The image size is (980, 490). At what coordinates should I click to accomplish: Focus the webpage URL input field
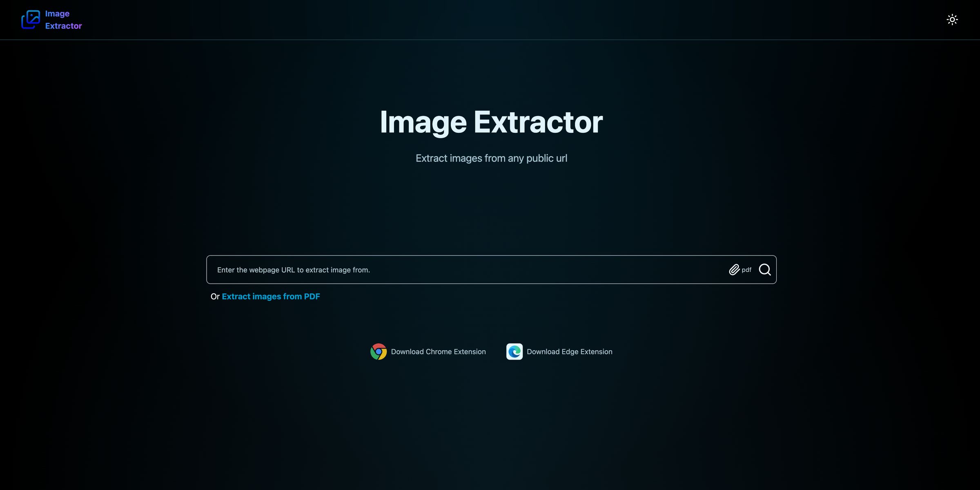tap(449, 270)
